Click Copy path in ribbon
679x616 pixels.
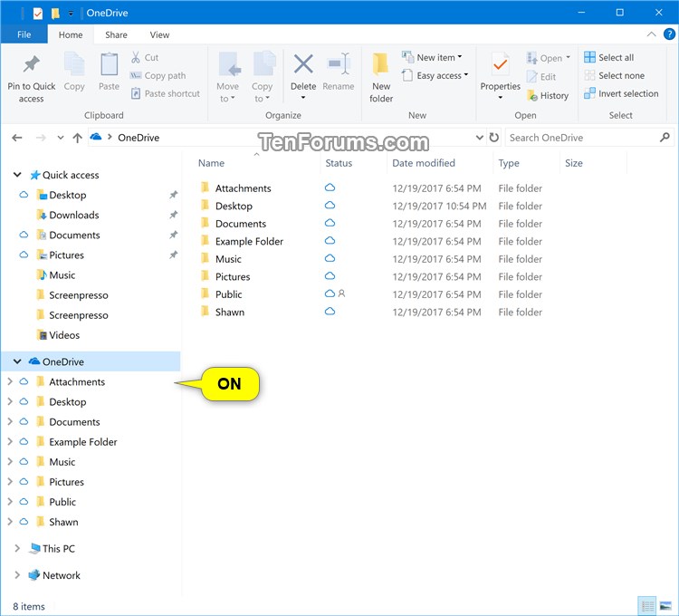pos(158,75)
